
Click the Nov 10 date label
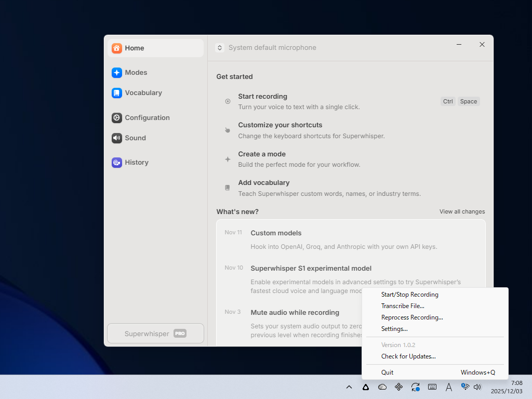tap(234, 268)
